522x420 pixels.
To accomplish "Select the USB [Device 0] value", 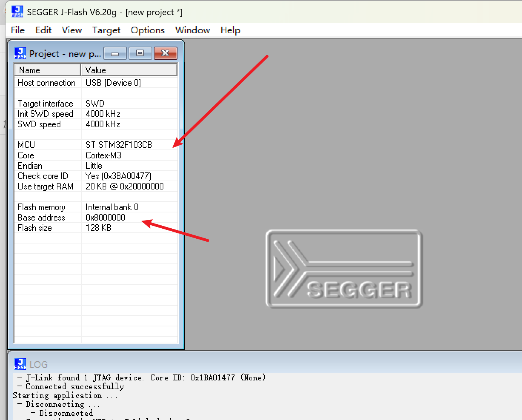I will pos(113,83).
